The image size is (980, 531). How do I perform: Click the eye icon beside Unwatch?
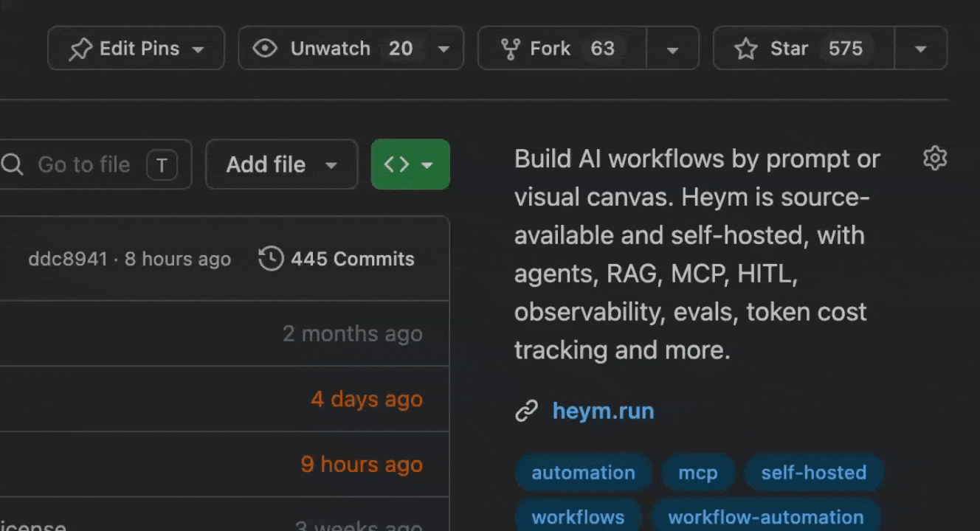pyautogui.click(x=264, y=49)
